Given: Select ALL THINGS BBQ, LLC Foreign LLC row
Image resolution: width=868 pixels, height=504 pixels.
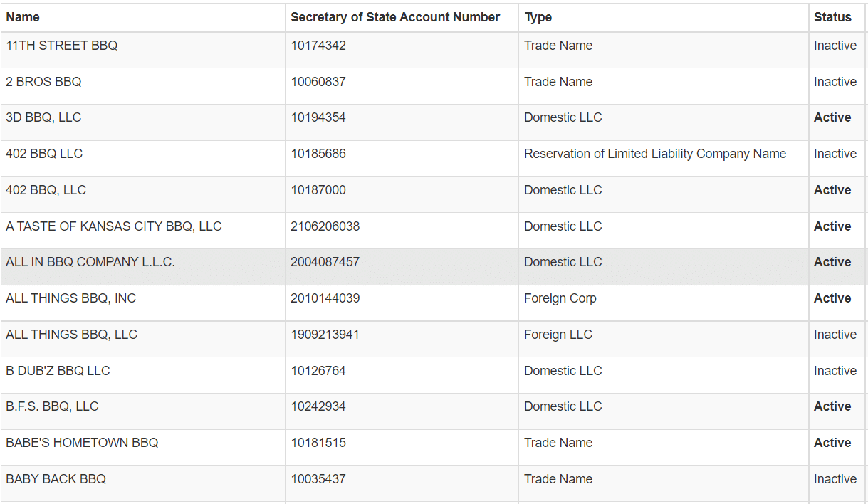Looking at the screenshot, I should click(434, 339).
